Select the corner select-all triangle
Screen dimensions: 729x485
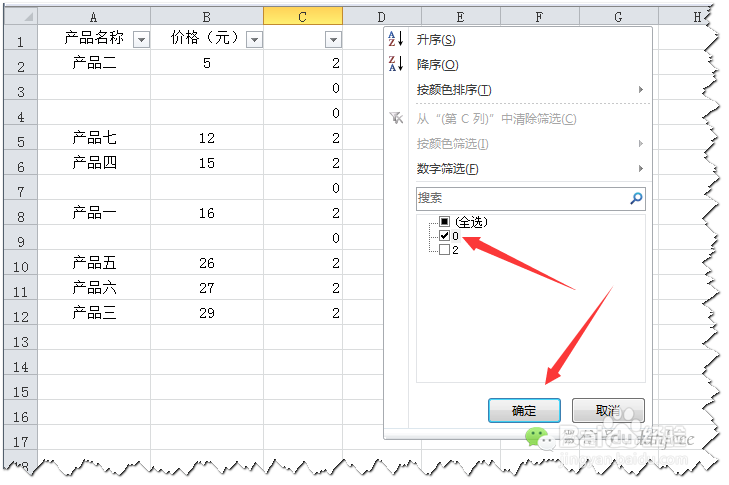[21, 16]
